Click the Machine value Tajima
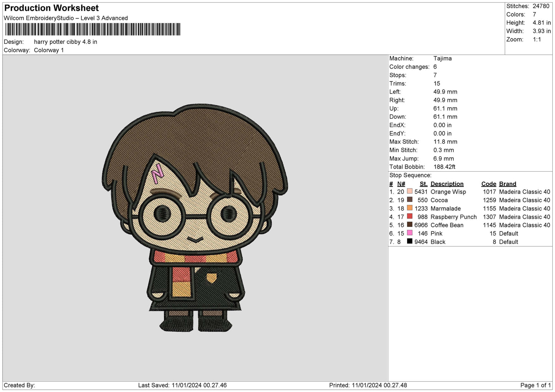The width and height of the screenshot is (555, 392). [x=442, y=58]
